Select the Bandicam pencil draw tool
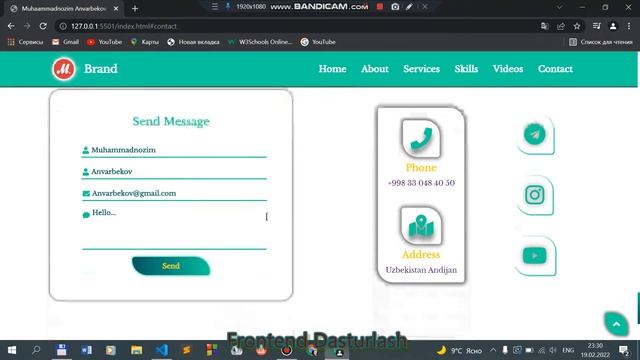Image resolution: width=640 pixels, height=360 pixels. click(x=409, y=7)
